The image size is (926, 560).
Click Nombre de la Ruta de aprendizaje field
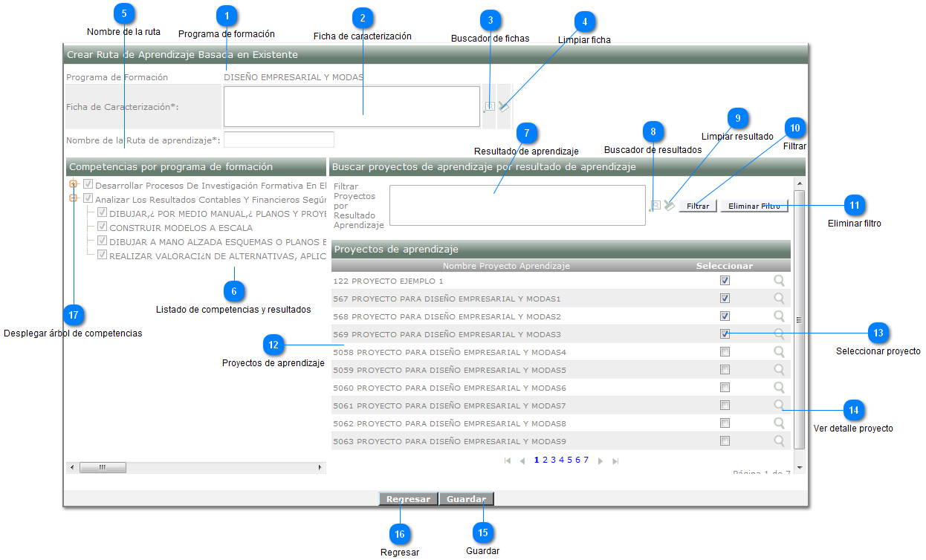tap(279, 140)
